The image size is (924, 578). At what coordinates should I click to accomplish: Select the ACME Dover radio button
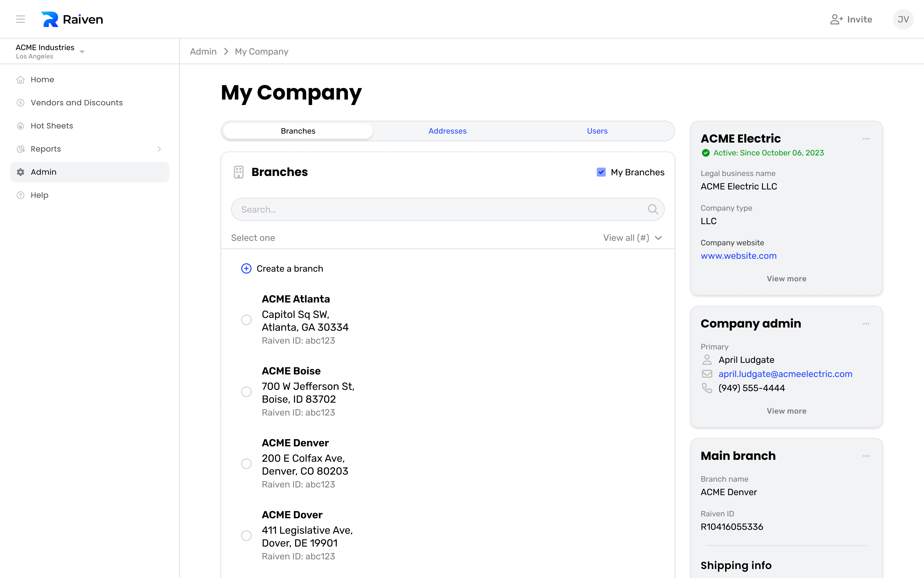point(246,536)
